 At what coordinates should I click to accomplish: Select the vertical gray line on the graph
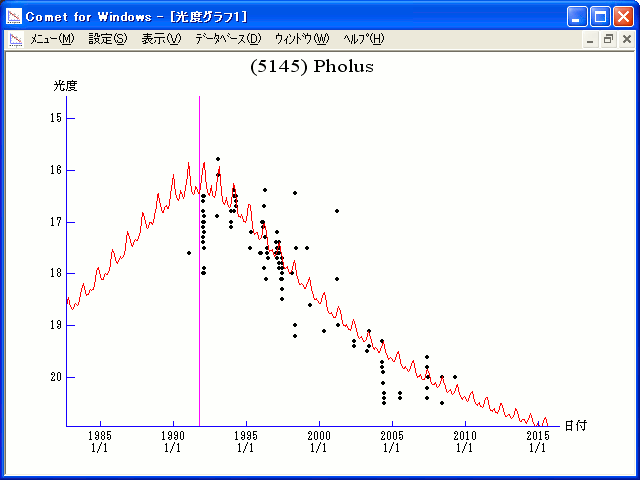[x=199, y=300]
